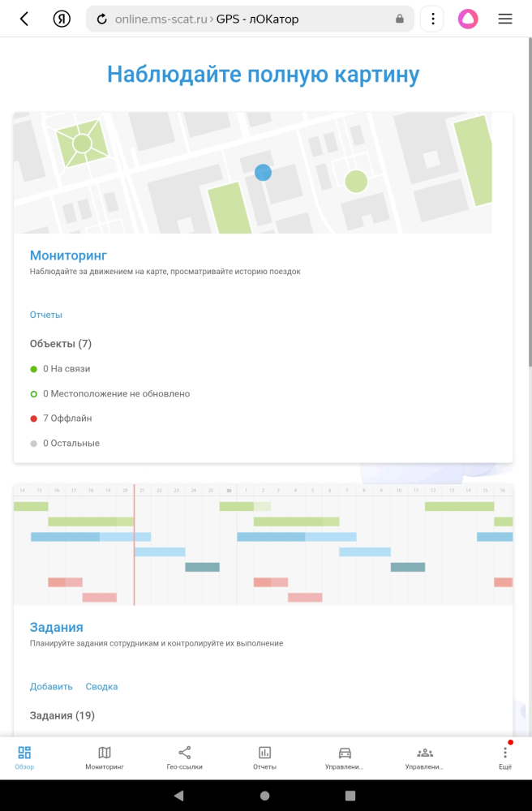Tap Android recent apps square button

tap(350, 796)
